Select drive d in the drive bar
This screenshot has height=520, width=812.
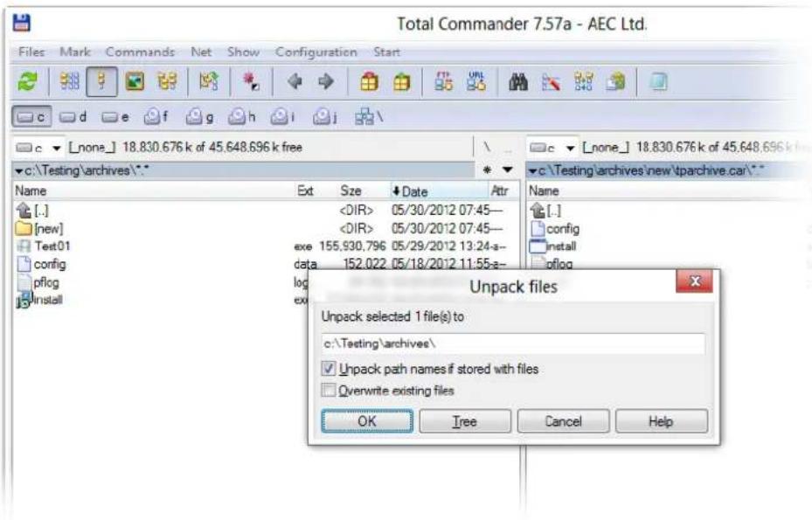click(x=73, y=118)
